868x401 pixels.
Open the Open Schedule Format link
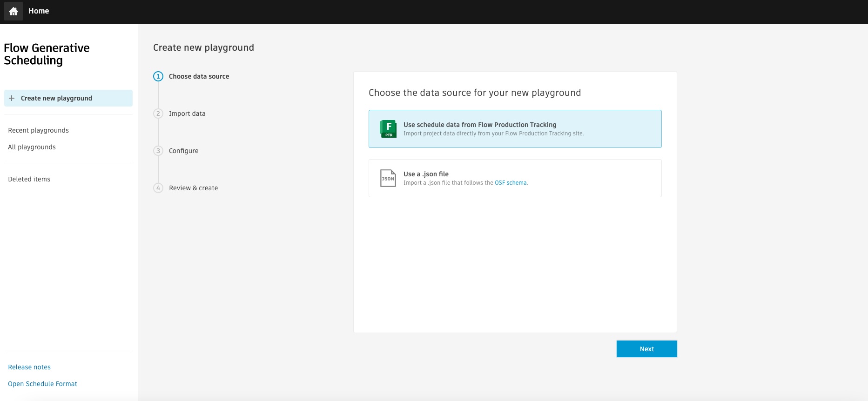[x=42, y=384]
